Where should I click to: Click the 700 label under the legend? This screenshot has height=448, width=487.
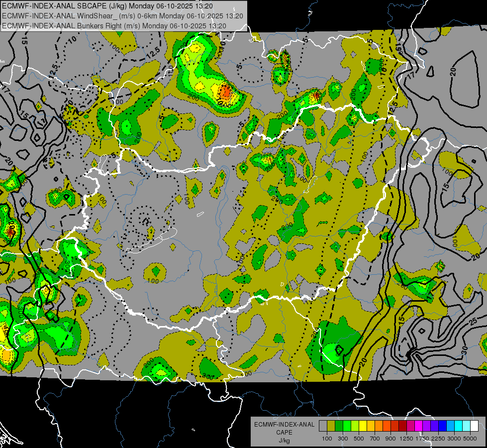375,439
